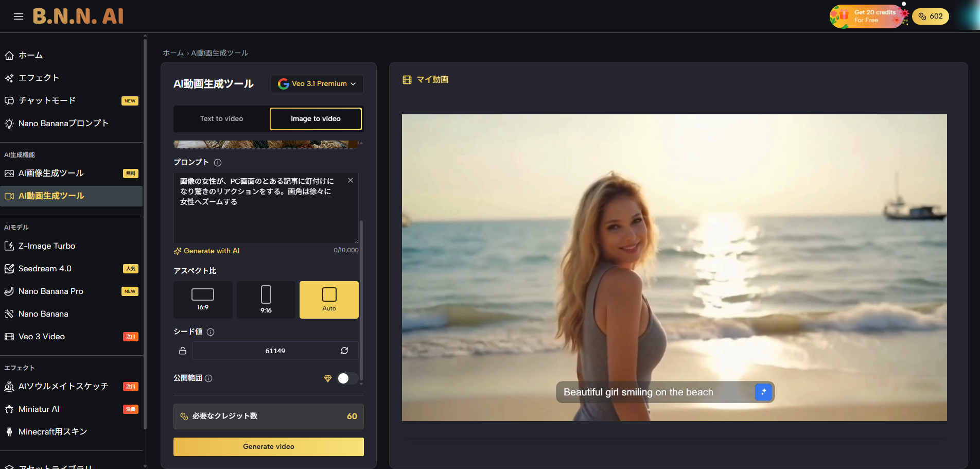
Task: Open Nano Banana Pro in sidebar
Action: 51,291
